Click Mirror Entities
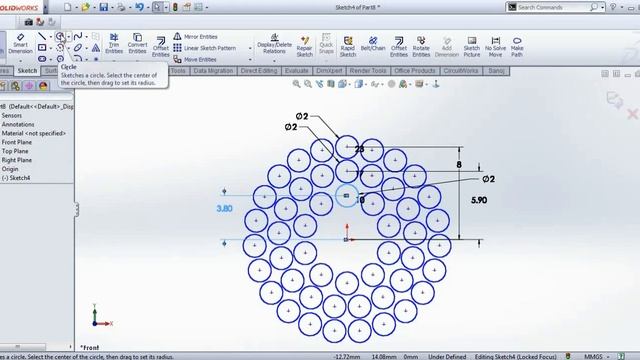Screen dimensions: 640x360 coord(195,36)
